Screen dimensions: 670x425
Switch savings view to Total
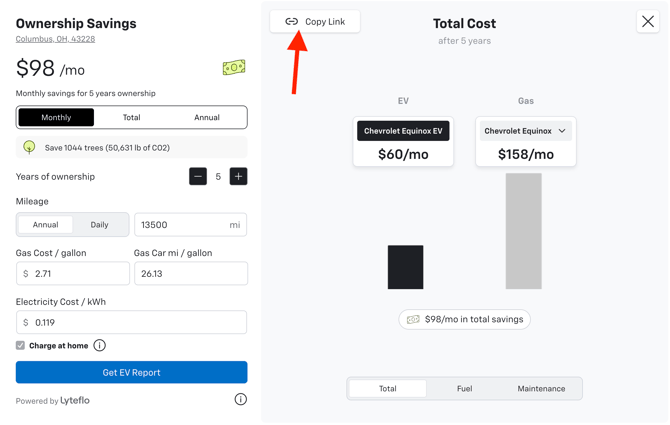point(131,117)
